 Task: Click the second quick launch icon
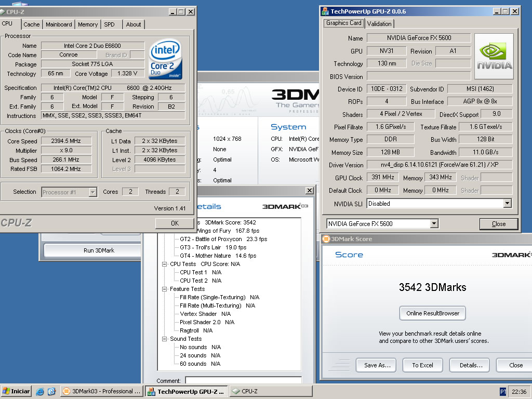point(51,392)
